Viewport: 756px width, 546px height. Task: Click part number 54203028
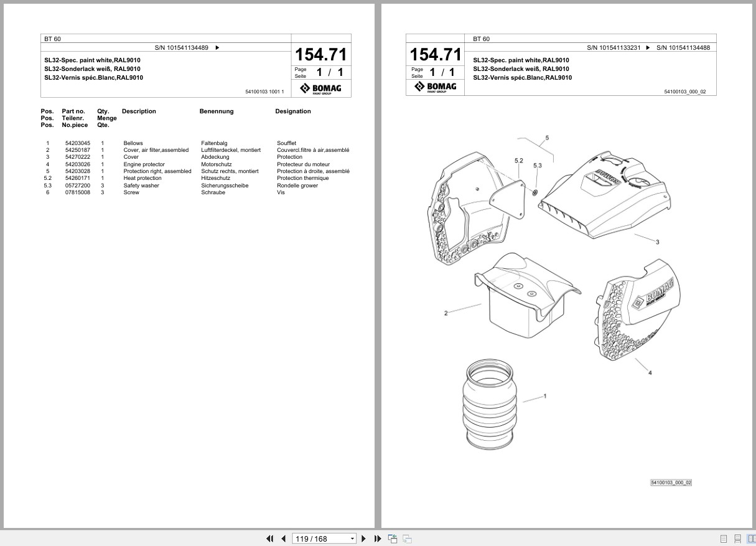coord(78,171)
